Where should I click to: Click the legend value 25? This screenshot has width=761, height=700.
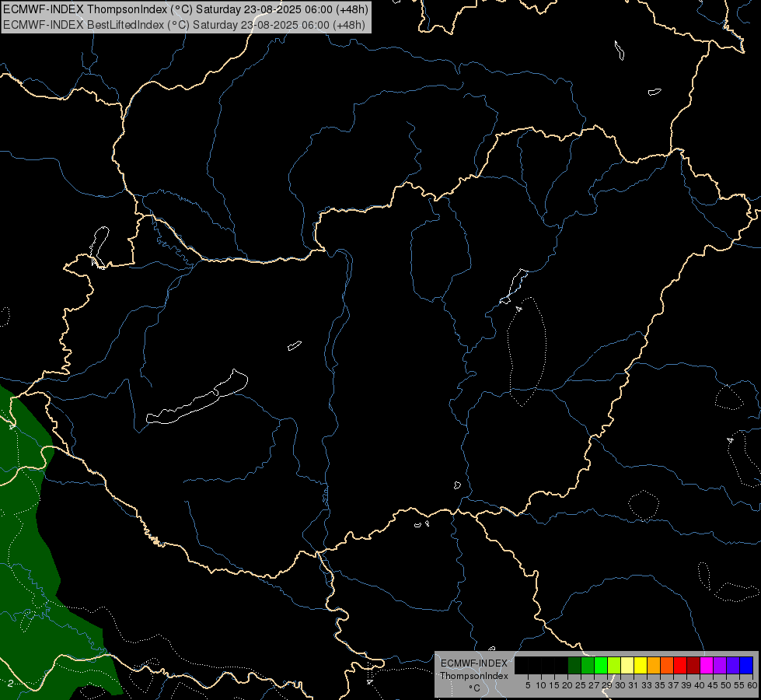tap(581, 685)
